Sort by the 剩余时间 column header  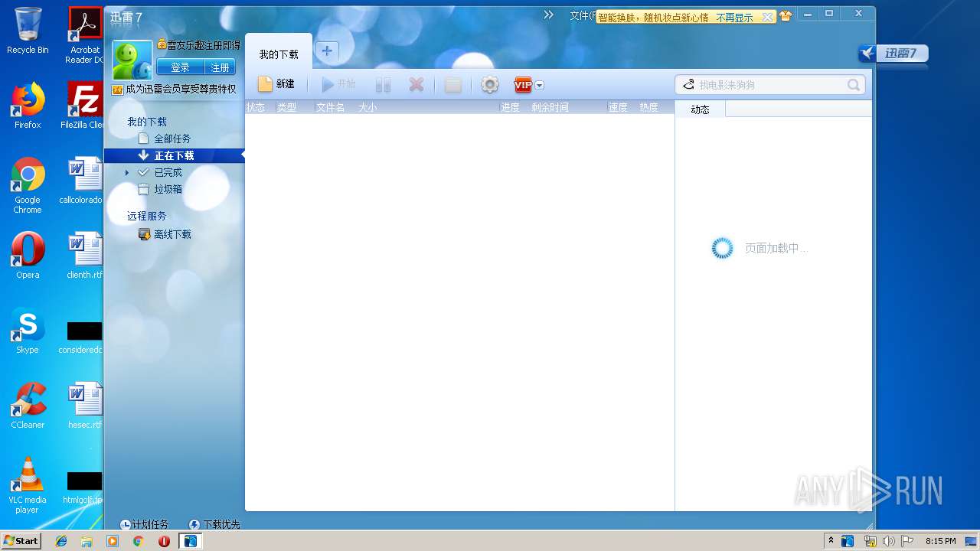pyautogui.click(x=550, y=108)
